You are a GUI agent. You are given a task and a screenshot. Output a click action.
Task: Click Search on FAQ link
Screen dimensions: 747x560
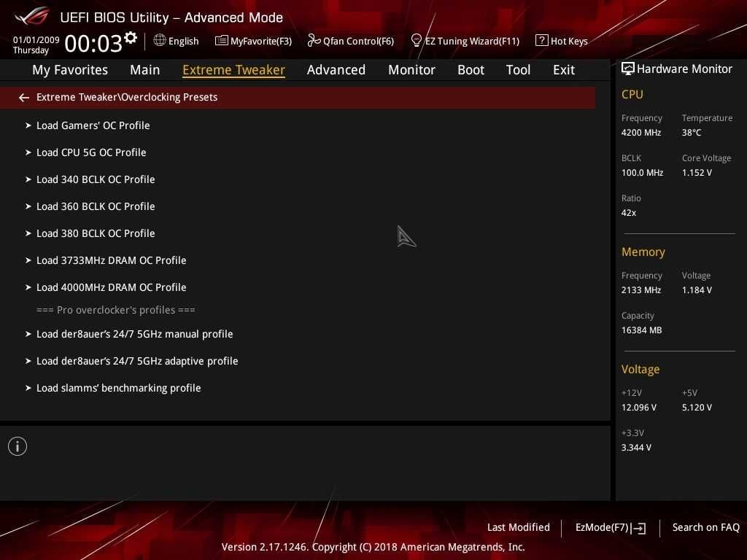(x=705, y=528)
